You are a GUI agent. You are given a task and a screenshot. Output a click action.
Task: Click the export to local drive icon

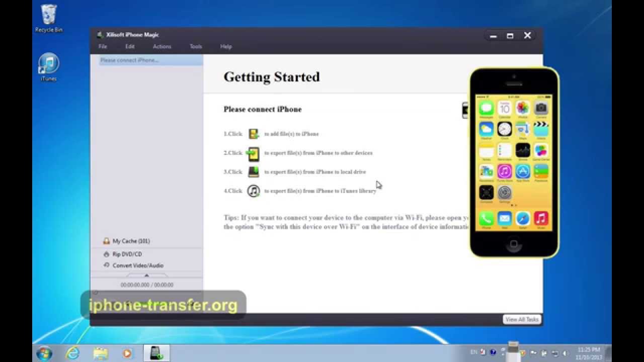[x=254, y=172]
